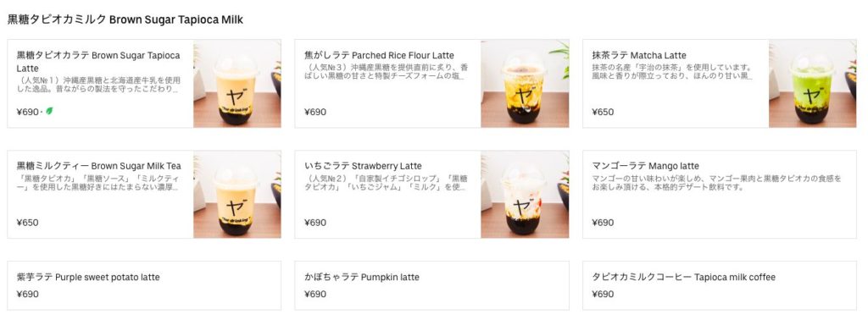The width and height of the screenshot is (868, 320).
Task: Click the Brown Sugar Tapioca Milk section heading
Action: (x=125, y=20)
